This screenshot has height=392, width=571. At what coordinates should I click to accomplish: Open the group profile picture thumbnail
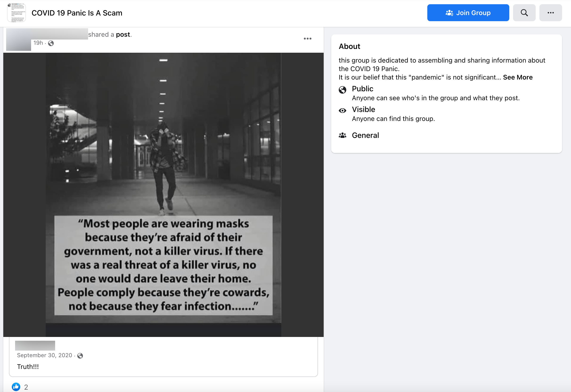click(17, 12)
